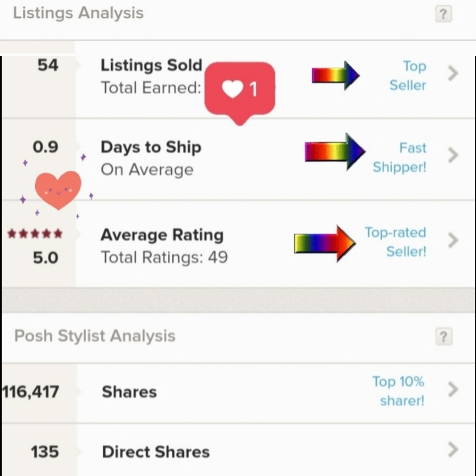Open the Top 10% sharer! link
Image resolution: width=476 pixels, height=476 pixels.
(x=398, y=391)
